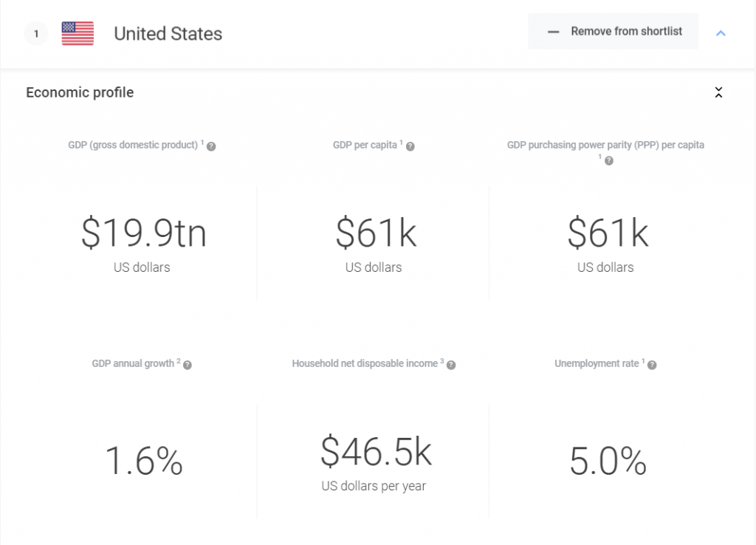
Task: Open help tooltip for GDP per capita
Action: pos(410,147)
